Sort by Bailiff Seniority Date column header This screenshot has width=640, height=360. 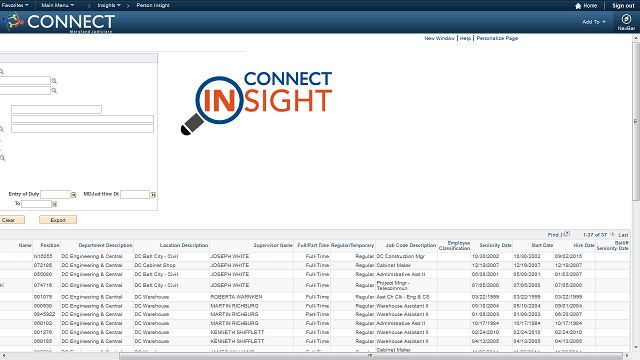(613, 245)
